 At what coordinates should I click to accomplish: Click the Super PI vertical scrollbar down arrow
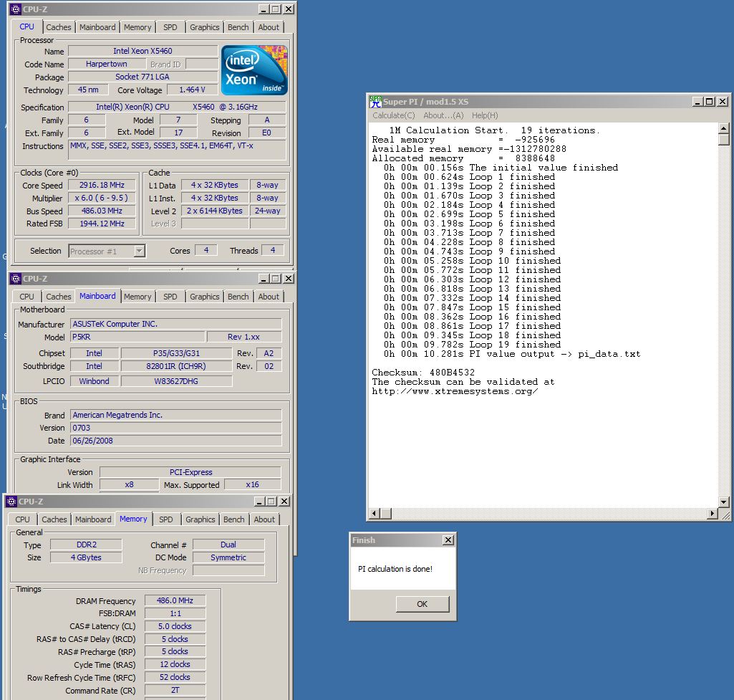click(x=724, y=502)
